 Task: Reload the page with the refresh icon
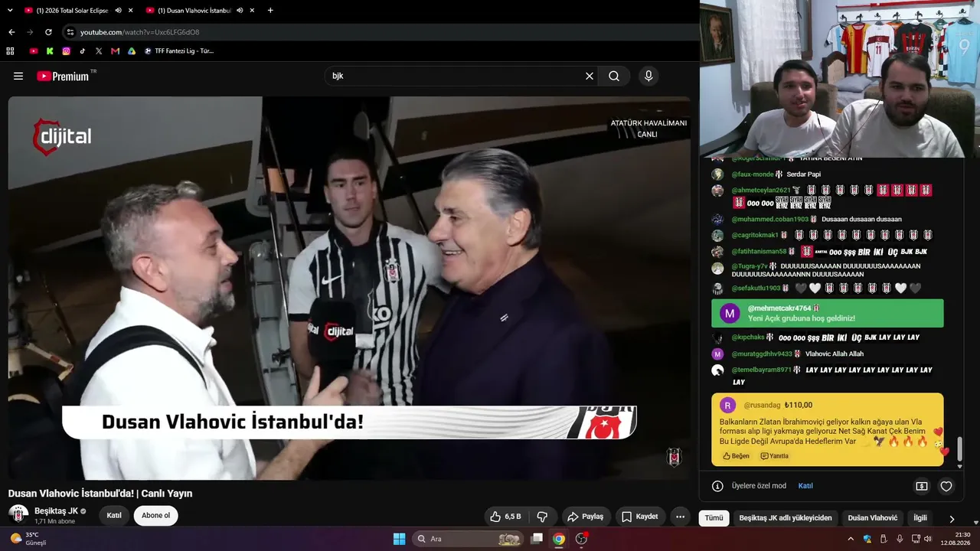click(48, 32)
